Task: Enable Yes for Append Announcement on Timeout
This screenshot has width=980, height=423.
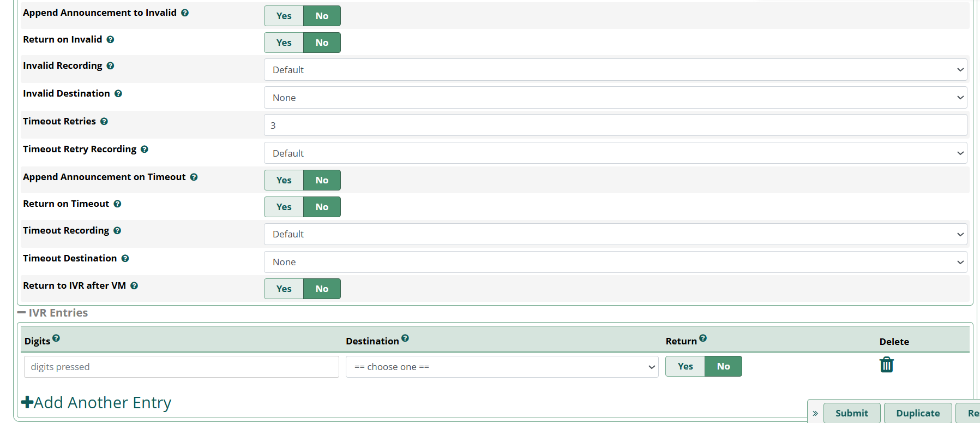Action: click(284, 180)
